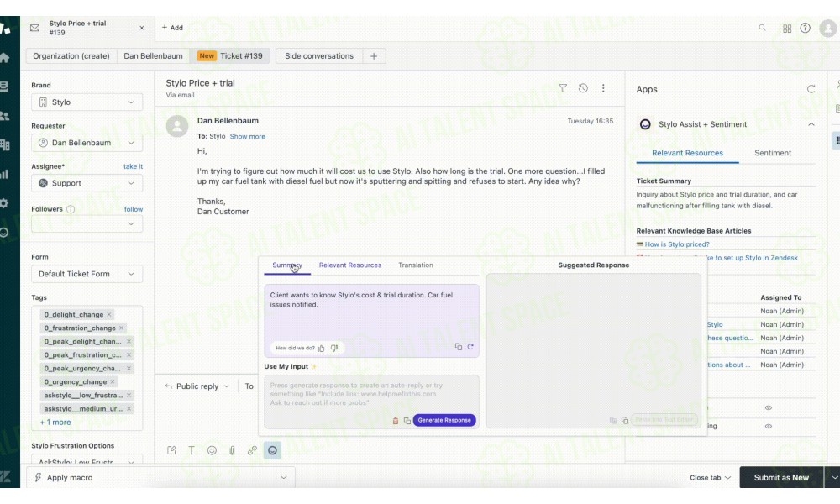840x504 pixels.
Task: Clear Use My Input with trash icon
Action: (396, 421)
